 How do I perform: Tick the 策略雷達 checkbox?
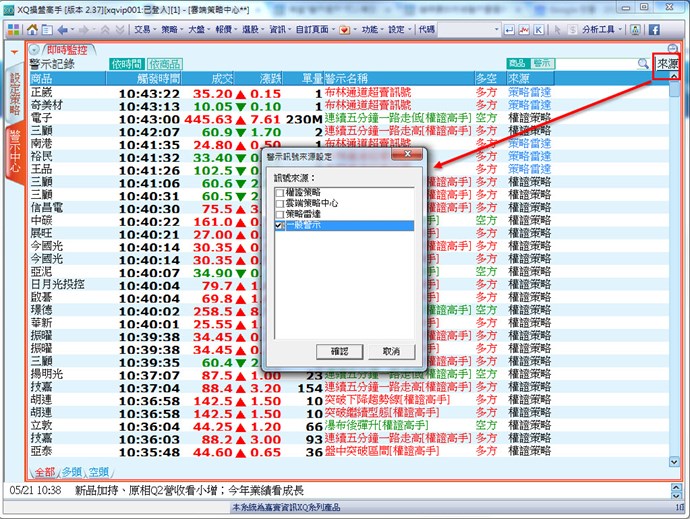[280, 215]
